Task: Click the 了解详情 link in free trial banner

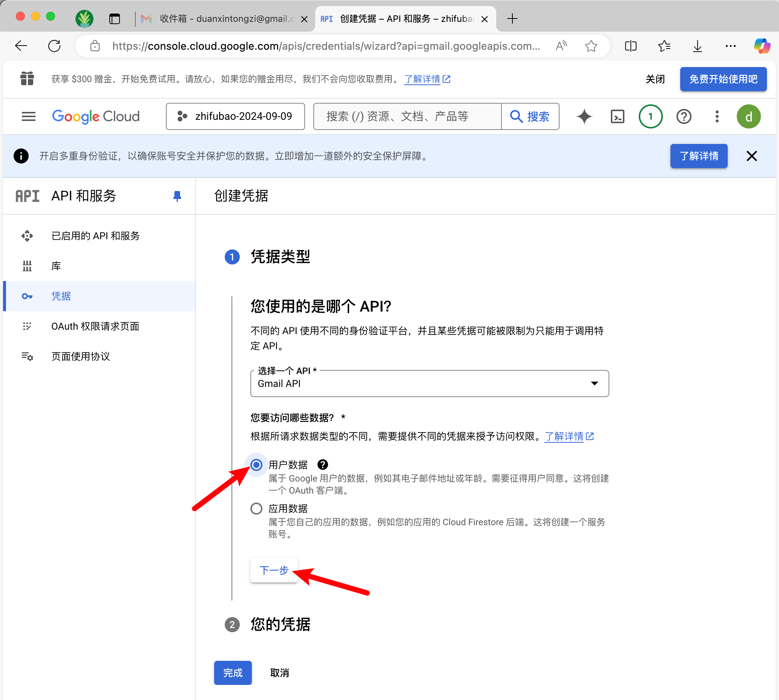Action: tap(422, 79)
